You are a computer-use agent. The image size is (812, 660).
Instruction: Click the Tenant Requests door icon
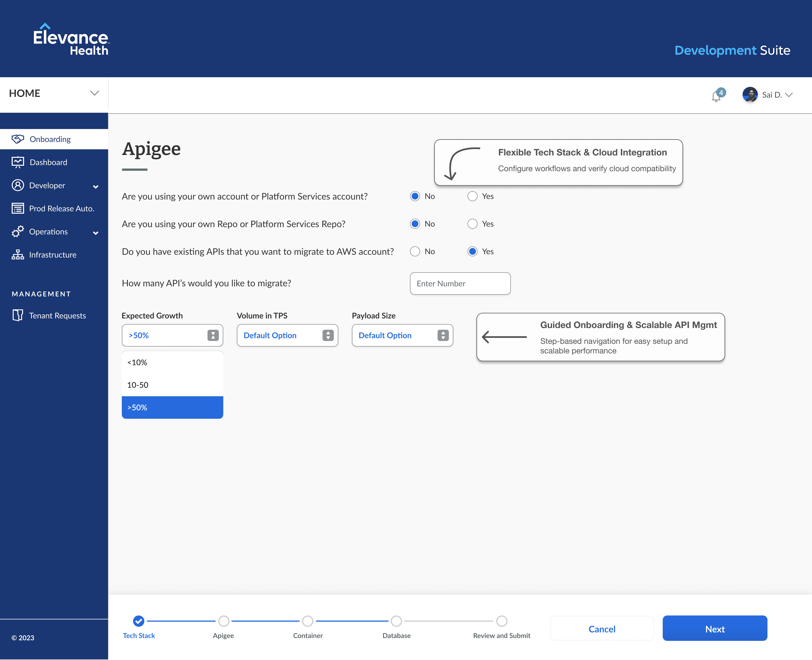pyautogui.click(x=17, y=315)
